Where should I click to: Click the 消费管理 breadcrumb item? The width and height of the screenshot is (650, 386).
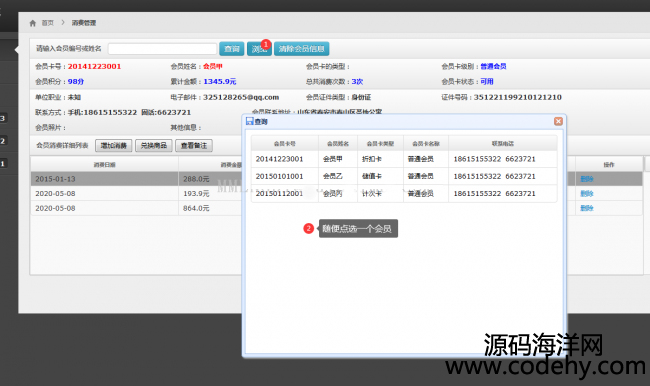[84, 23]
